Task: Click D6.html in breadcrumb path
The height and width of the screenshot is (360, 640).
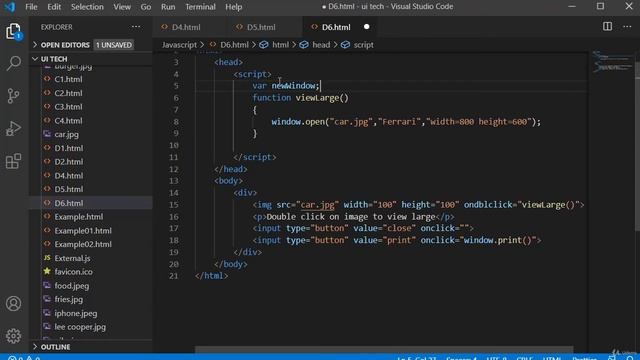Action: click(x=234, y=45)
